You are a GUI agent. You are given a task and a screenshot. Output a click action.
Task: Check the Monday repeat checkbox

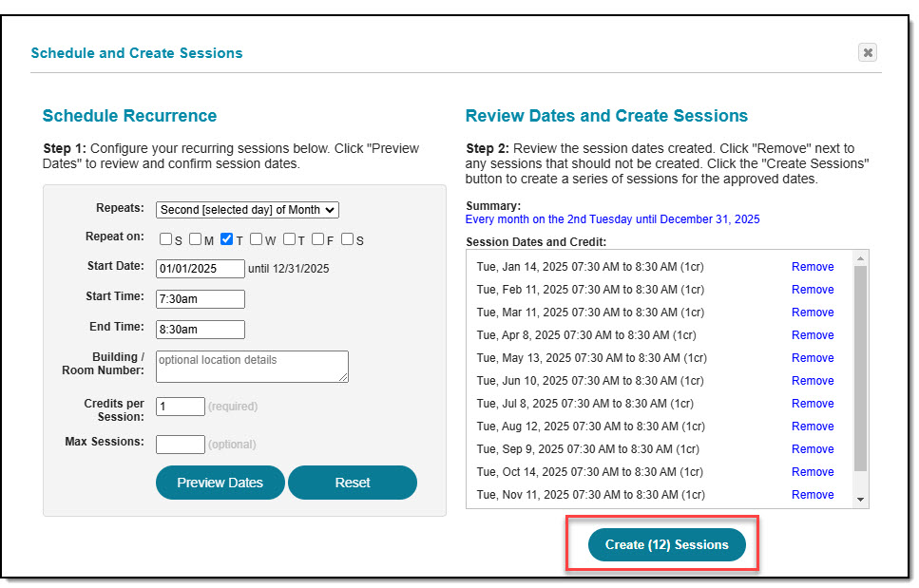coord(195,239)
